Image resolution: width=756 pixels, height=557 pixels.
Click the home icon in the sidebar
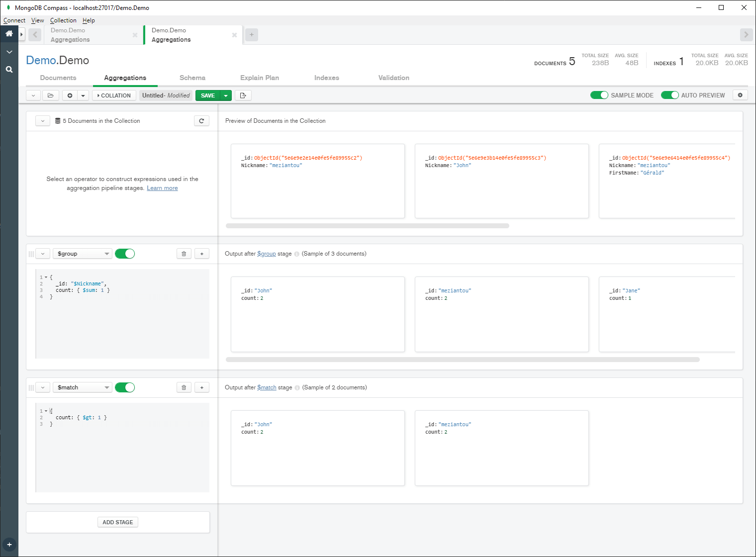click(x=9, y=34)
